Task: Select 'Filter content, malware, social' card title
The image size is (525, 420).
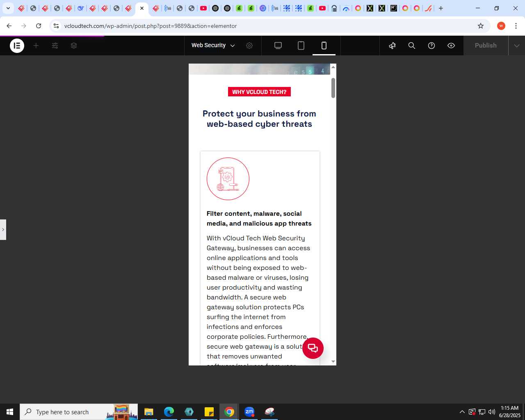Action: [259, 219]
